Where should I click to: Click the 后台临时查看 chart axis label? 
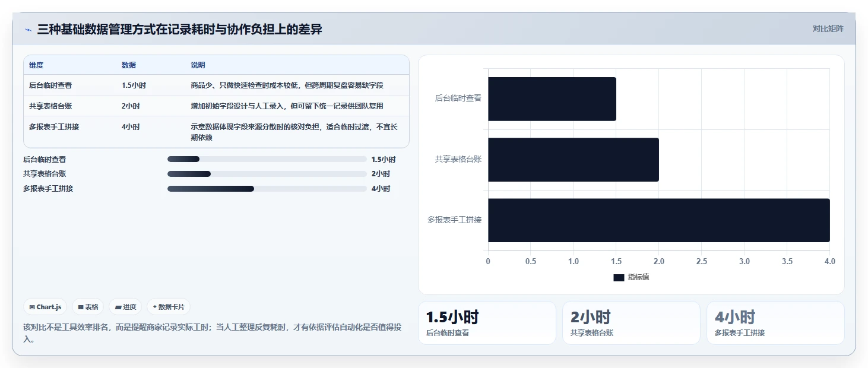coord(458,99)
